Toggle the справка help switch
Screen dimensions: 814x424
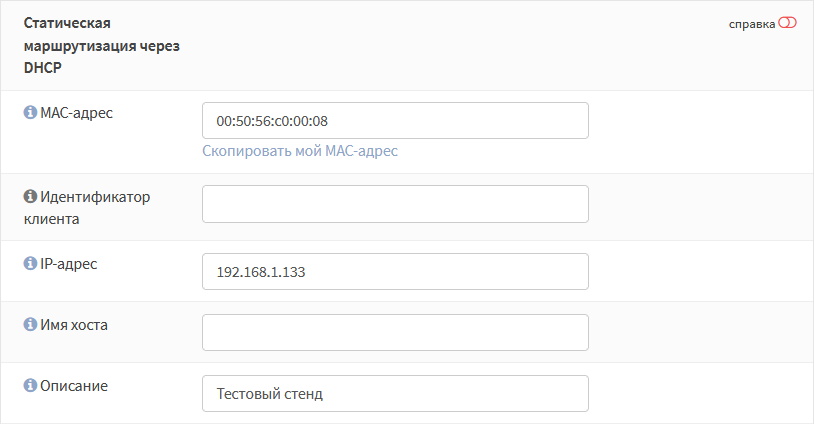[787, 23]
